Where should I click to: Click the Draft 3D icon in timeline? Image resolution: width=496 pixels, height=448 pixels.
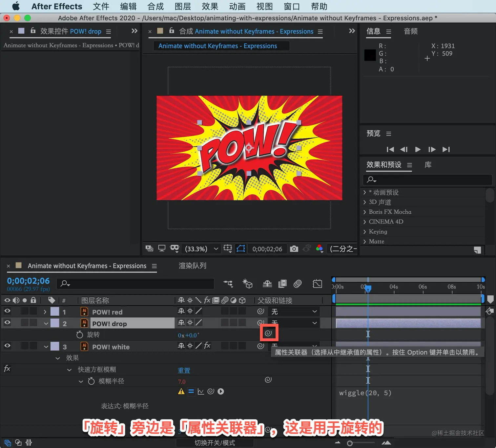247,284
